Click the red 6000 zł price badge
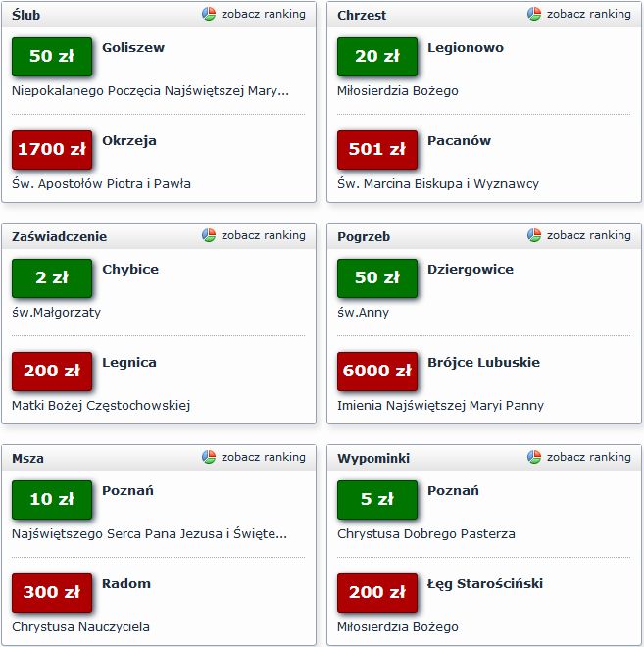This screenshot has width=644, height=647. (x=377, y=372)
